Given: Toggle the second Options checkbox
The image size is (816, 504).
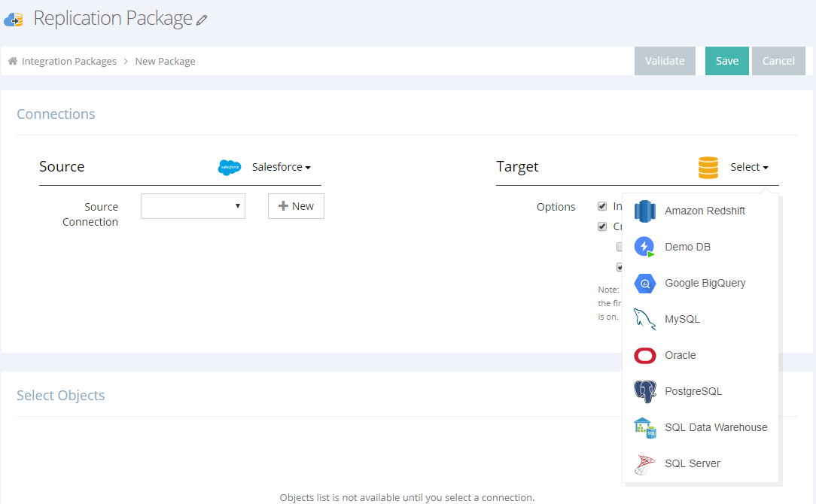Looking at the screenshot, I should pyautogui.click(x=602, y=226).
